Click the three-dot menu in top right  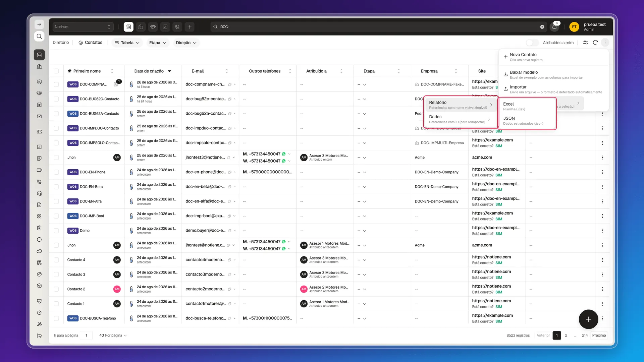[605, 43]
